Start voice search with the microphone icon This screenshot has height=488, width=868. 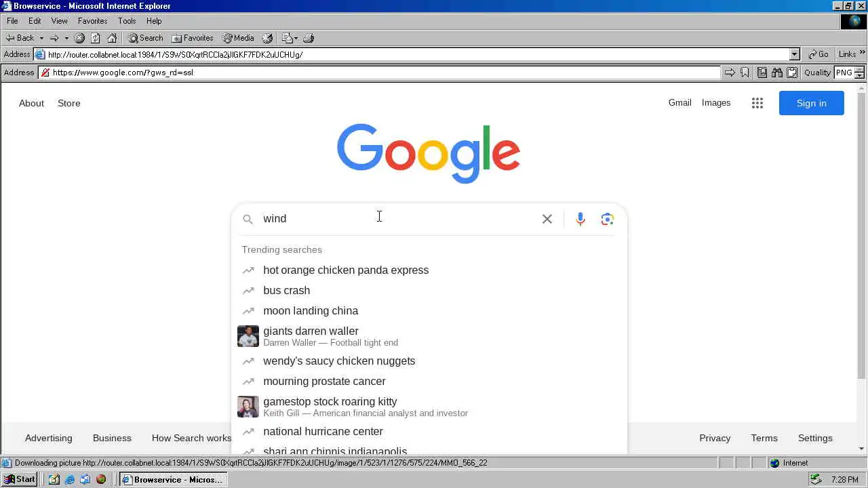click(580, 219)
